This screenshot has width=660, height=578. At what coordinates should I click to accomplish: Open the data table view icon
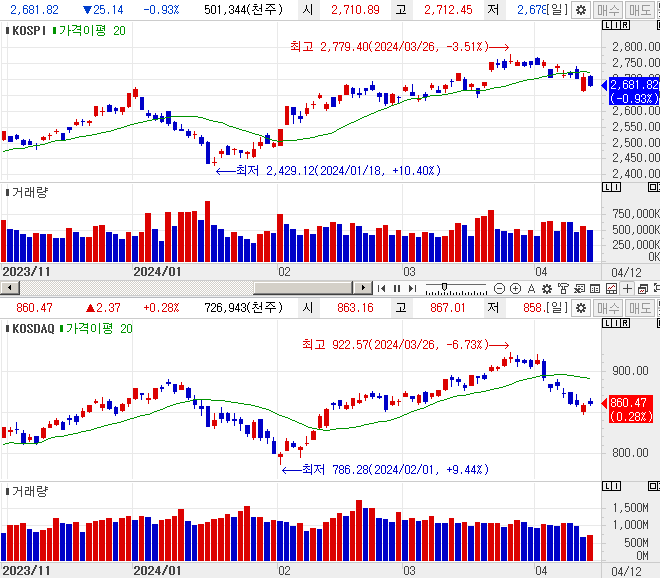tap(595, 288)
